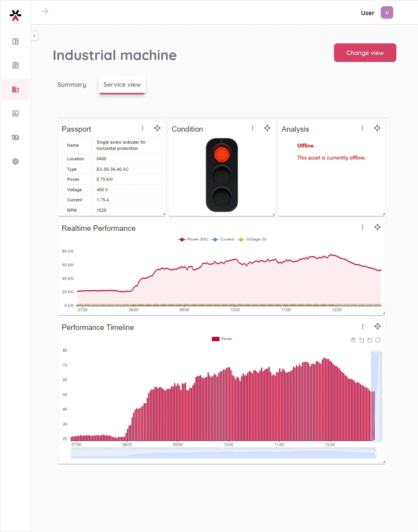This screenshot has height=532, width=418.
Task: Expand the sidebar with chevron toggle
Action: click(x=34, y=36)
